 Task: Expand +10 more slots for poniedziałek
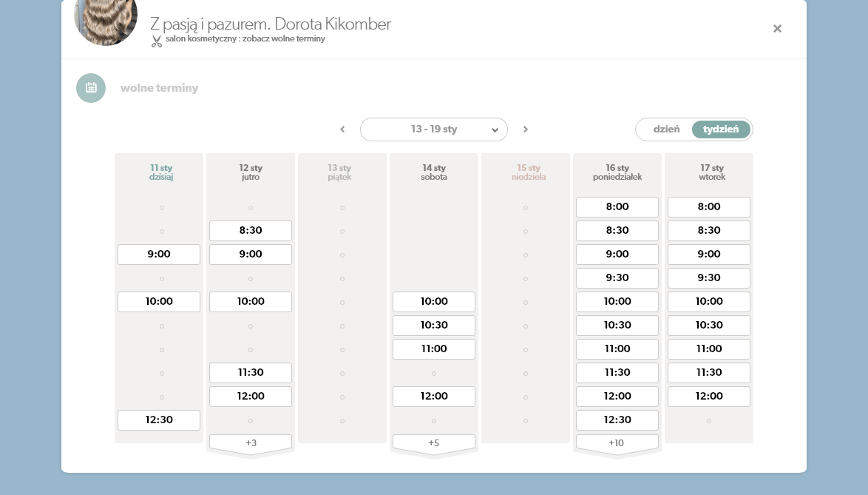pos(617,442)
